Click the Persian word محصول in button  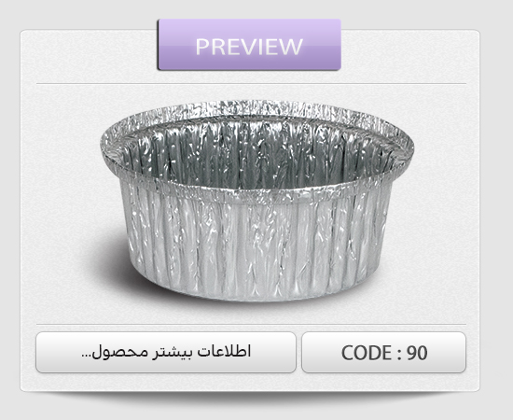(x=120, y=352)
